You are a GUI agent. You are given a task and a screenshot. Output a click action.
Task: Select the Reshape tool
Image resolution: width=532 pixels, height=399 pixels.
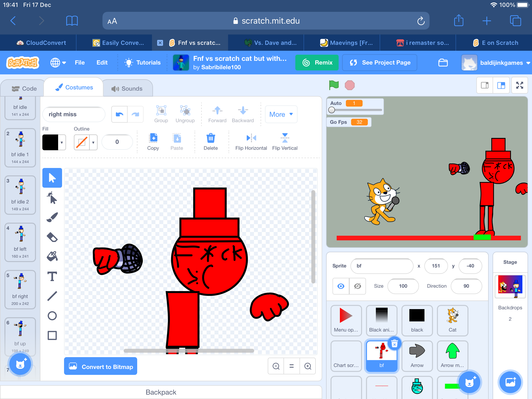click(x=52, y=198)
